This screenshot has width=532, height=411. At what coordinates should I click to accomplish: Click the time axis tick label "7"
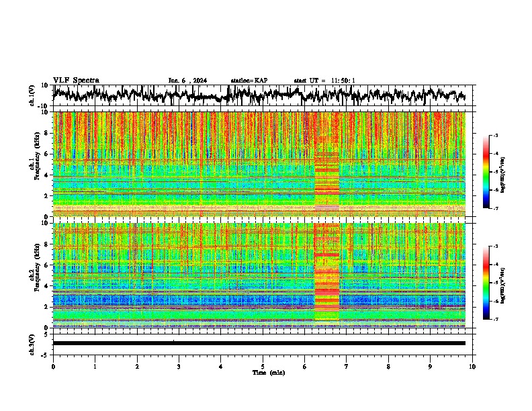click(347, 367)
